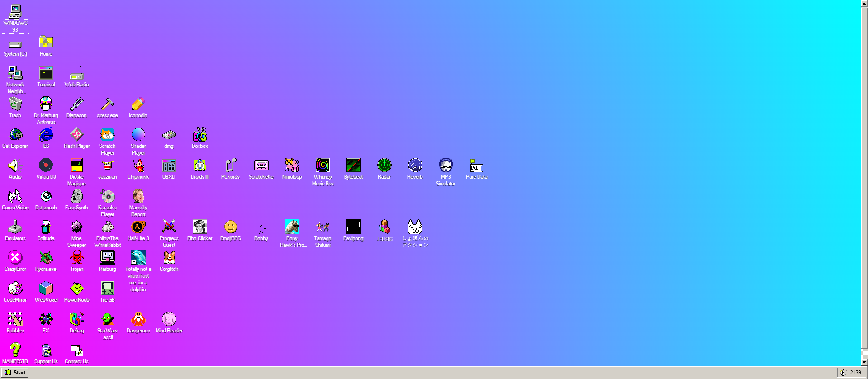Open the Contact Us icon
The image size is (868, 379).
(76, 350)
